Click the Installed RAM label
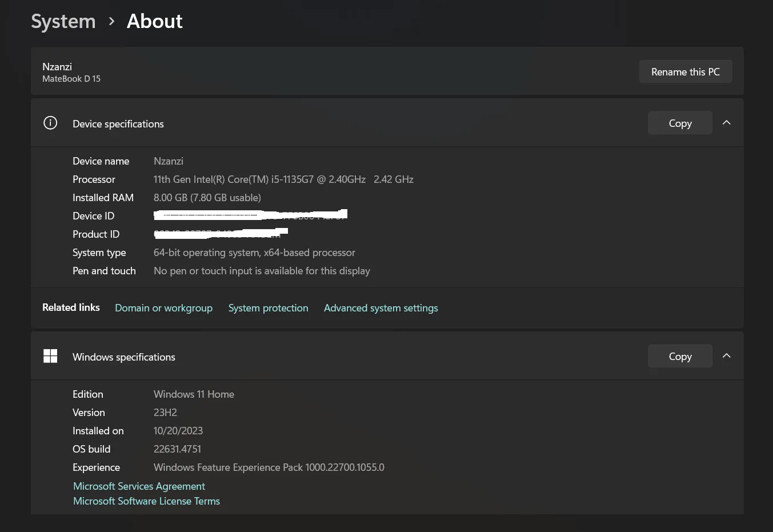773x532 pixels. [x=103, y=198]
